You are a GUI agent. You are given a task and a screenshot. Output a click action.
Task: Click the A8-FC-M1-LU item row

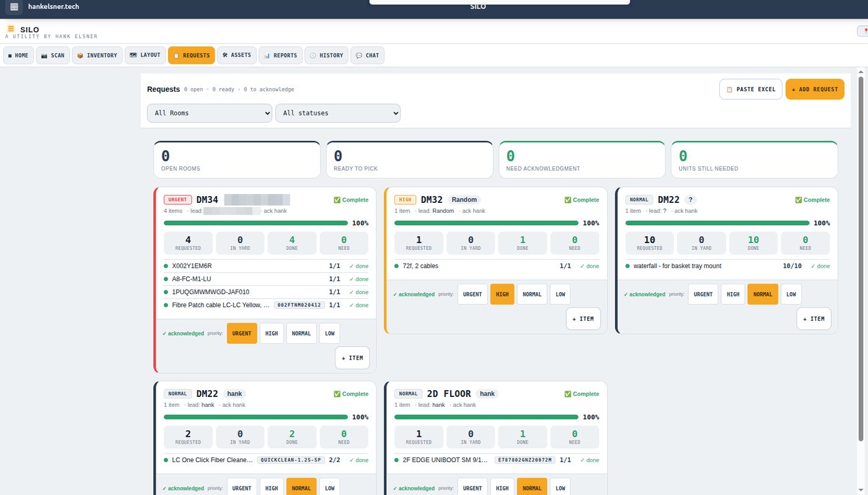click(266, 279)
